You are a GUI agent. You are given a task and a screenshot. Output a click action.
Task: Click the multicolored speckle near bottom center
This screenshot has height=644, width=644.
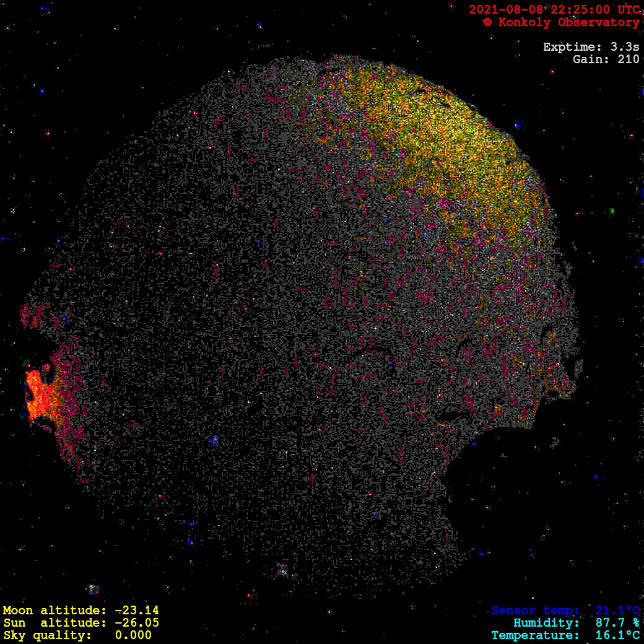[282, 569]
